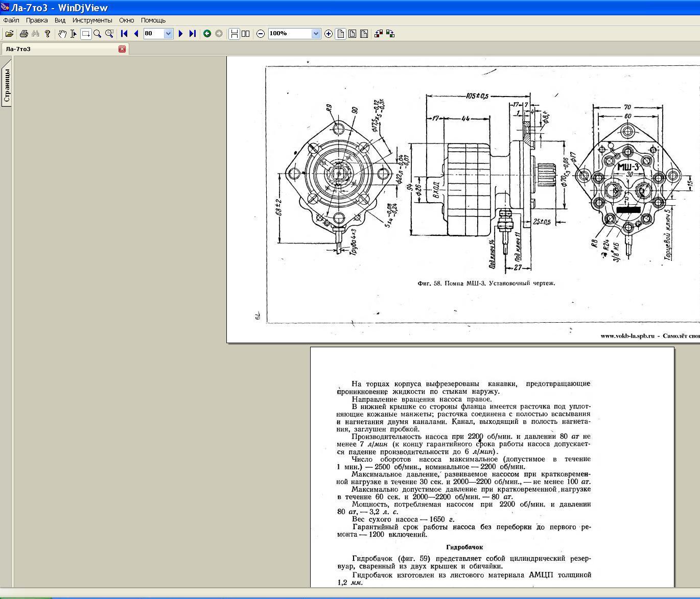Switch to the Ла-7то3 document tab
The width and height of the screenshot is (700, 599).
pos(18,49)
